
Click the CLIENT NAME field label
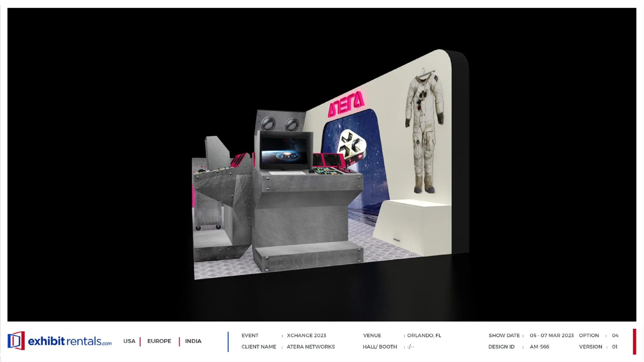[x=259, y=347]
